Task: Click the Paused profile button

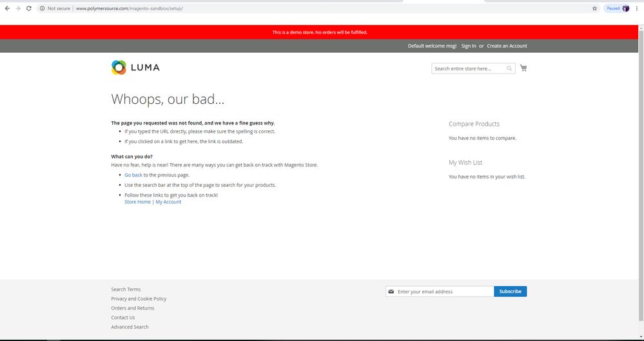Action: (x=618, y=8)
